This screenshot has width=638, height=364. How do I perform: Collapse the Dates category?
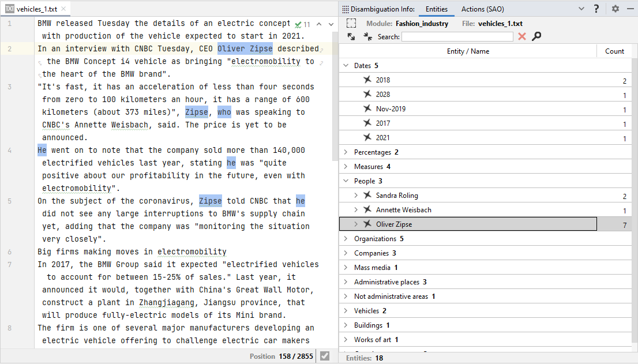[x=346, y=66]
